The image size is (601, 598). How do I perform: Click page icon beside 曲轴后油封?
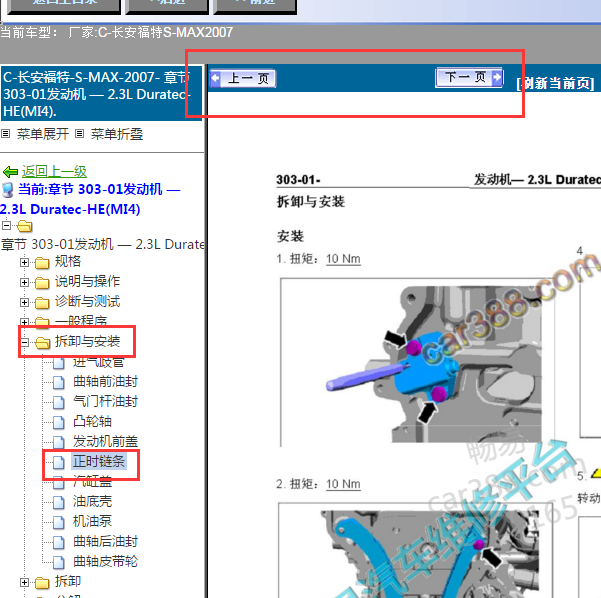[x=59, y=542]
